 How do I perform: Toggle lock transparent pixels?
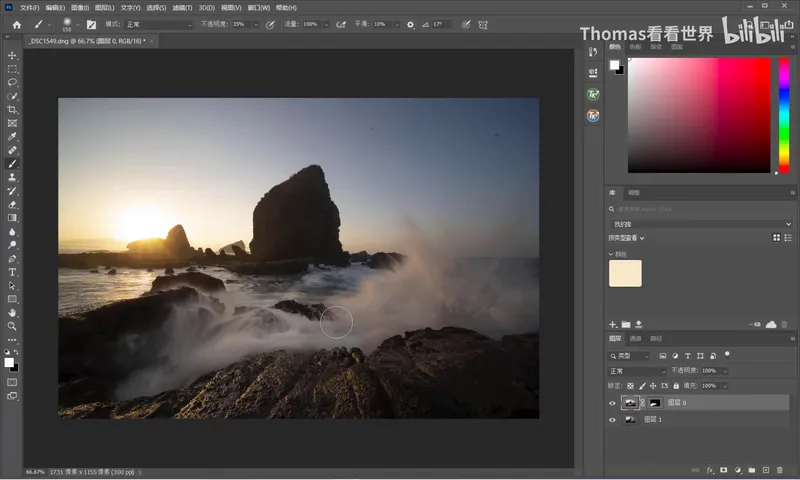[x=631, y=386]
